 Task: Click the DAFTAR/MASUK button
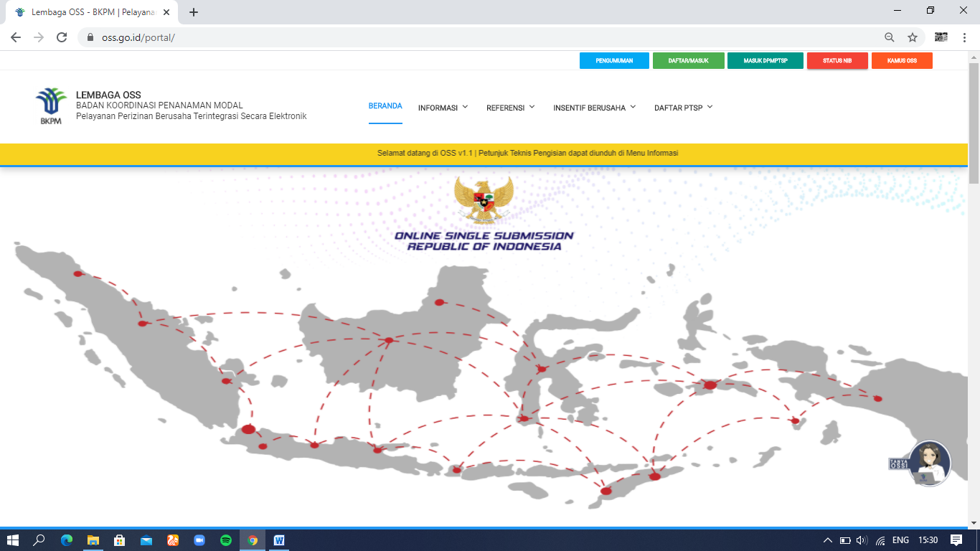[688, 61]
